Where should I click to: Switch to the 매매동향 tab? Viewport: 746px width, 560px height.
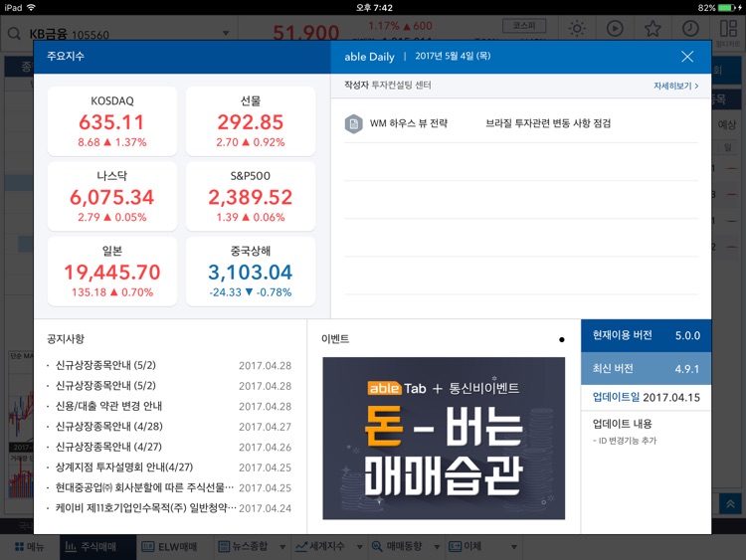point(397,547)
